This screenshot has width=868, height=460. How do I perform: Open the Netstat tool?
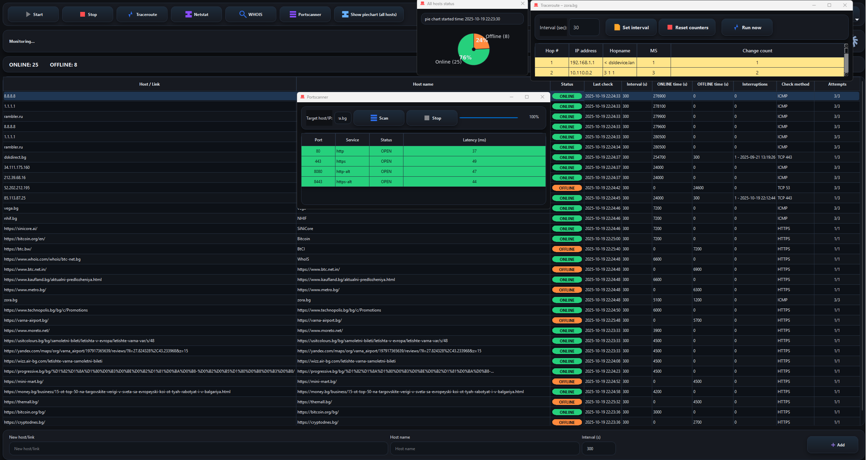click(x=196, y=15)
